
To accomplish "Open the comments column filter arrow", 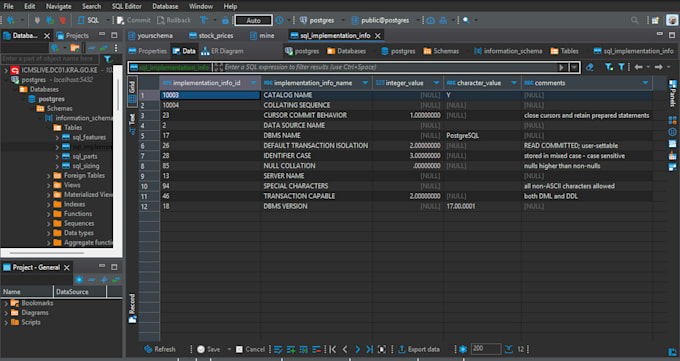I will [645, 83].
